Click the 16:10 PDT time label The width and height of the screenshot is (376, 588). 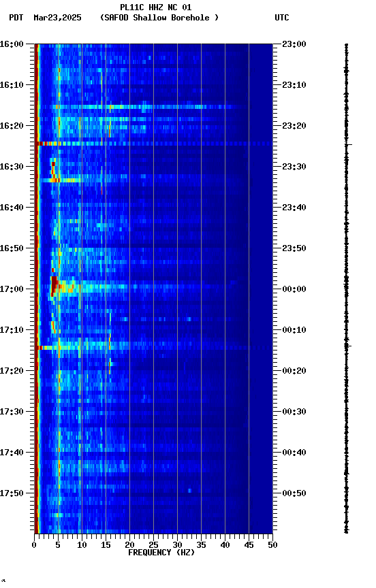[x=12, y=85]
